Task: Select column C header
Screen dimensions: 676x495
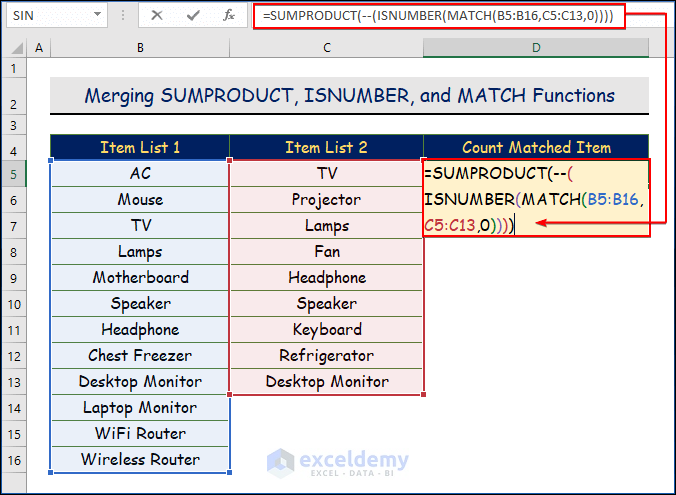Action: 326,47
